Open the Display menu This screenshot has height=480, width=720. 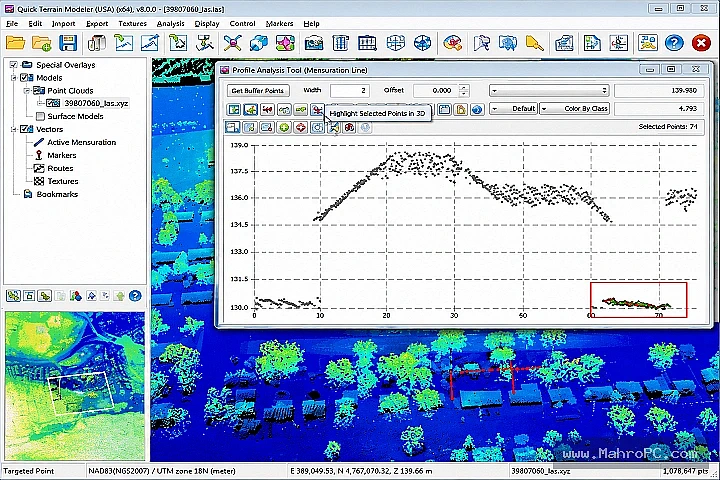click(207, 23)
